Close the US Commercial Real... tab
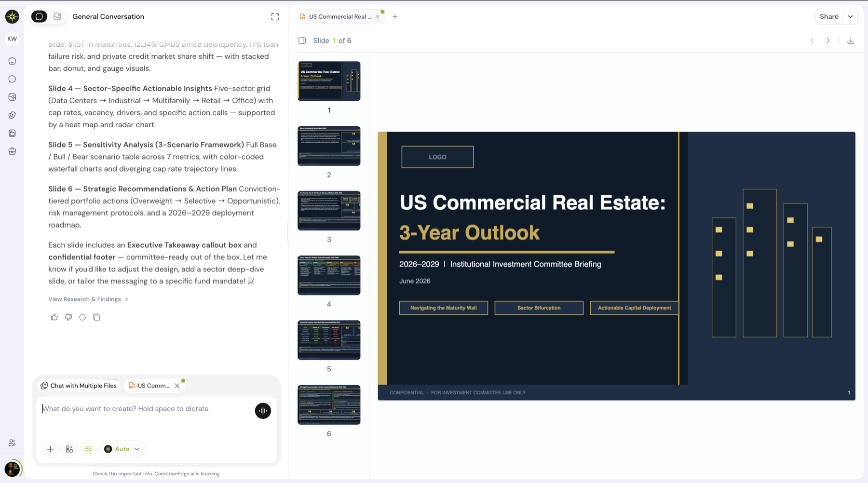 [378, 17]
